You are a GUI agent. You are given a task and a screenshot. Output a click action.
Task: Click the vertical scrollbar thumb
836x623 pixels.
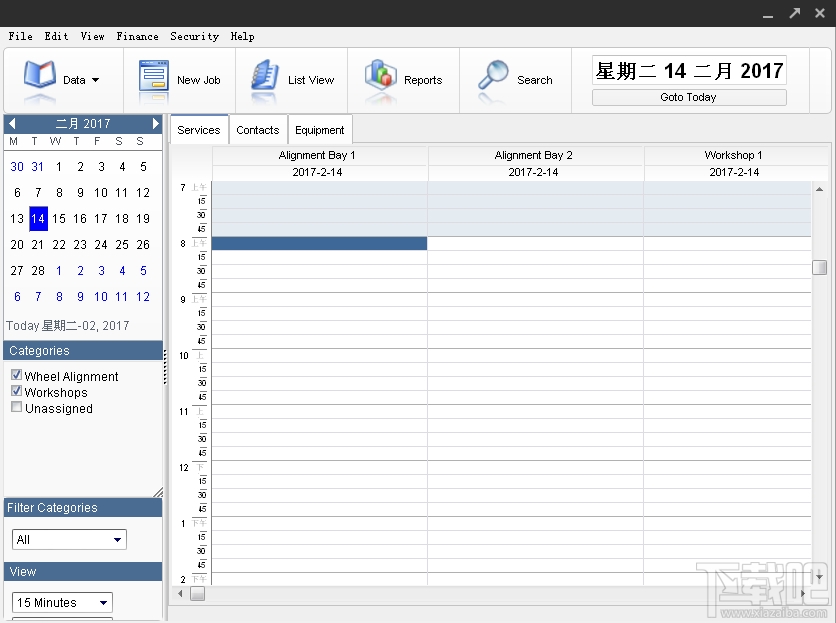click(x=819, y=267)
